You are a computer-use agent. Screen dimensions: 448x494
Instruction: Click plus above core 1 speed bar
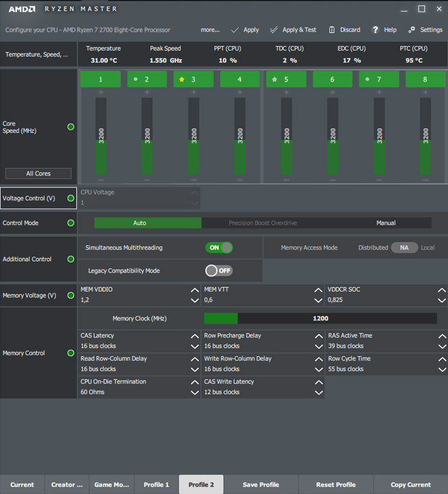pos(101,92)
